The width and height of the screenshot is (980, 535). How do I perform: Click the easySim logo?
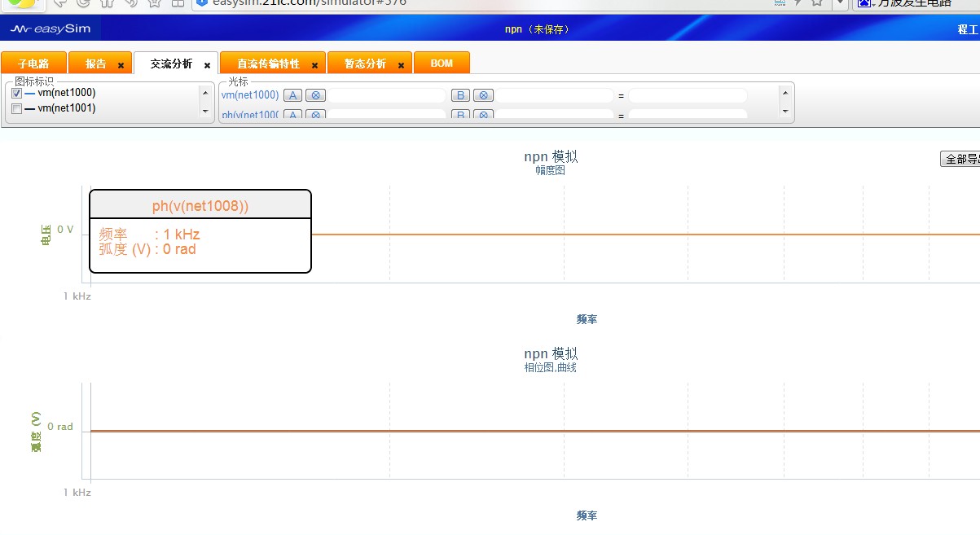coord(50,29)
